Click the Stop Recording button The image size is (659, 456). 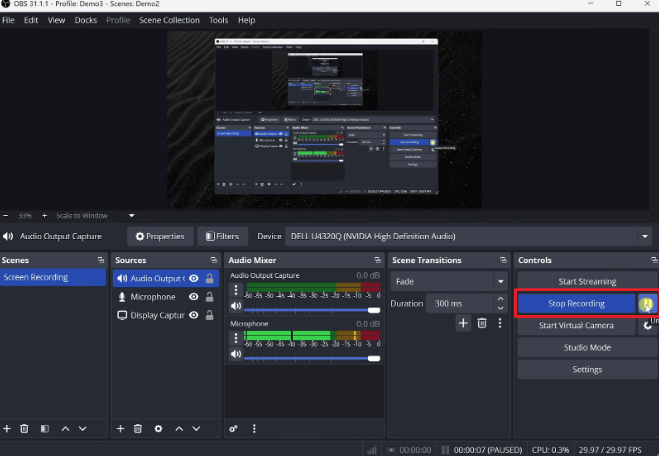576,303
